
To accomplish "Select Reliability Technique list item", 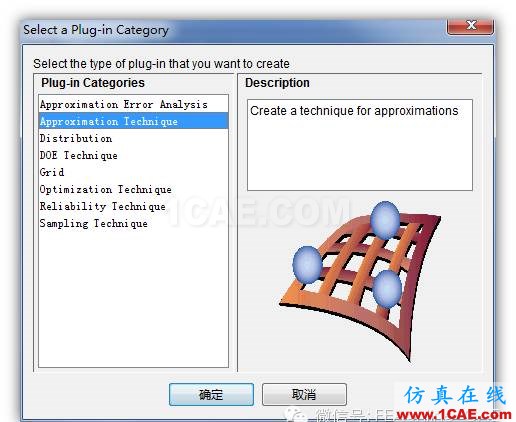I will 133,206.
